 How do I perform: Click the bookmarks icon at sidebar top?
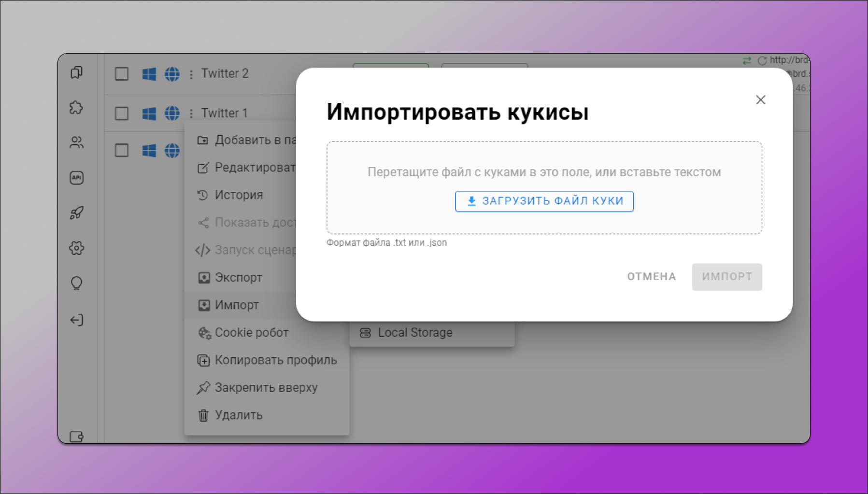tap(76, 72)
